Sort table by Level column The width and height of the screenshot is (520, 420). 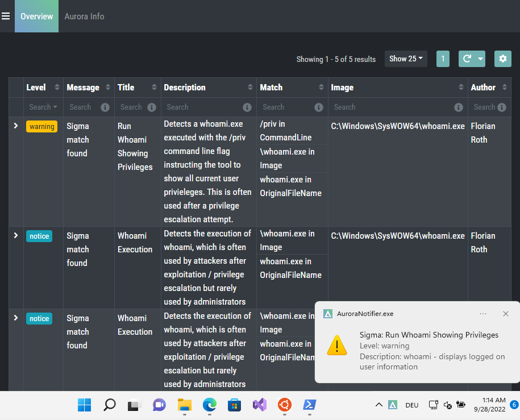[57, 88]
